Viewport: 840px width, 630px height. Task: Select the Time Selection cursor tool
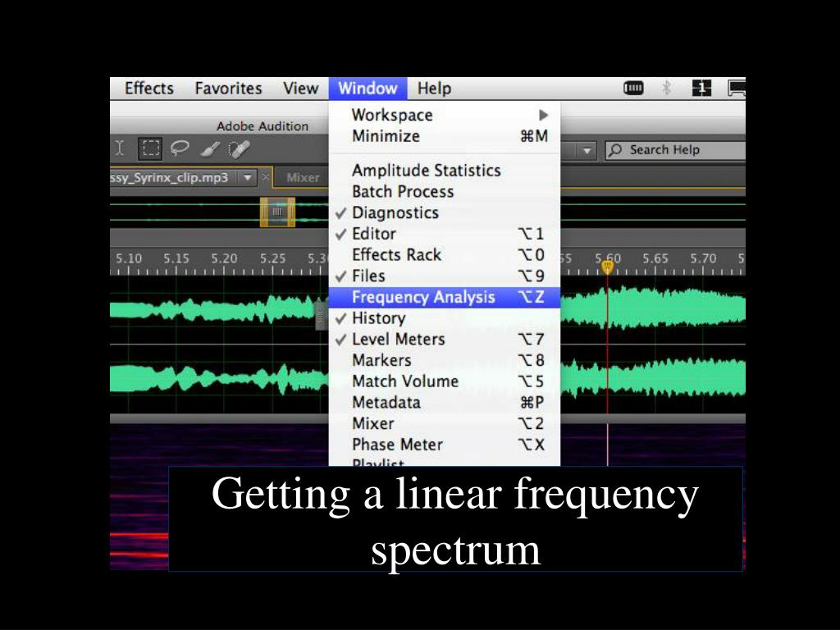click(x=120, y=148)
